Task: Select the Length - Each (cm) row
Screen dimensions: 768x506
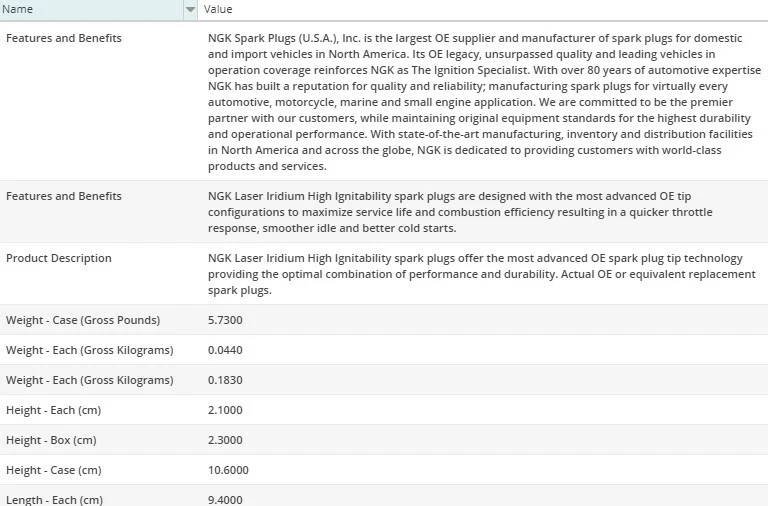Action: [x=384, y=496]
